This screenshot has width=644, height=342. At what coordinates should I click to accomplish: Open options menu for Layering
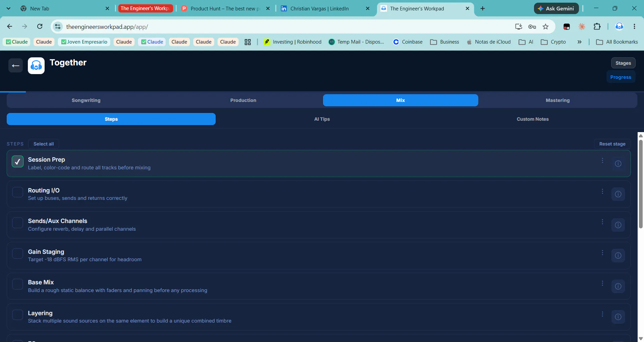click(x=602, y=314)
